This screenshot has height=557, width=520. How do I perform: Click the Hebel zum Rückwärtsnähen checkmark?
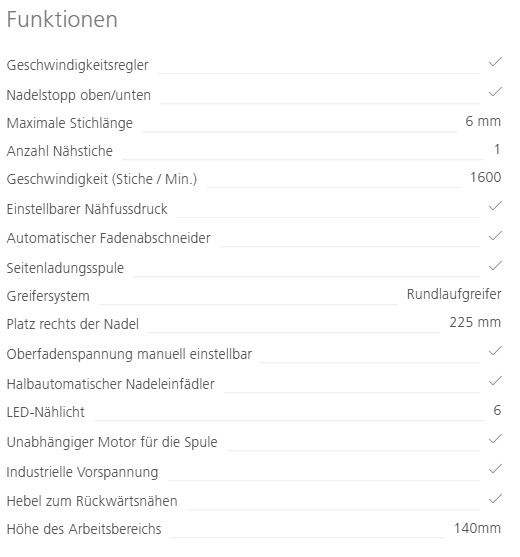[495, 499]
